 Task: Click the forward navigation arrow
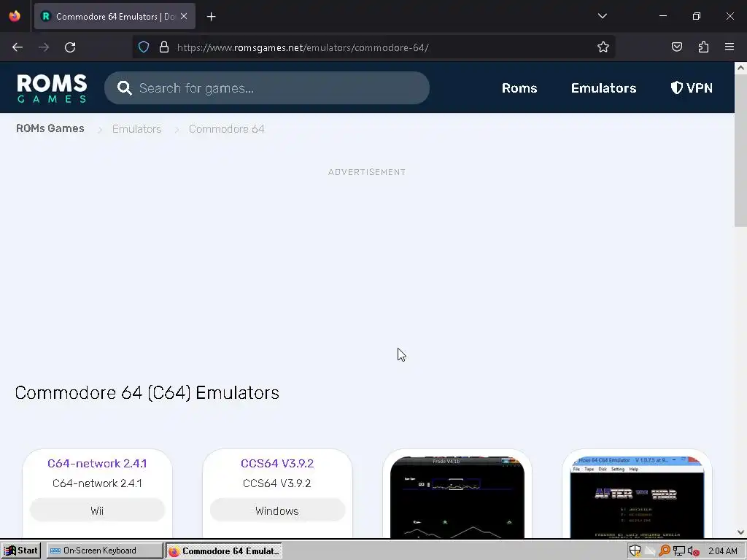(44, 47)
